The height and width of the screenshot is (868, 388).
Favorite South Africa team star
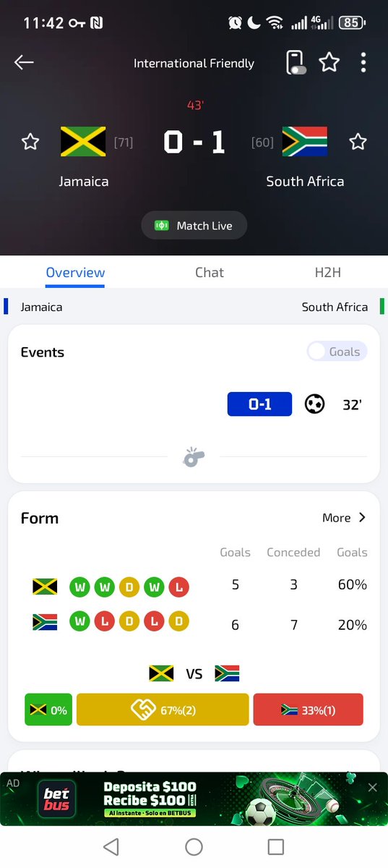click(358, 142)
